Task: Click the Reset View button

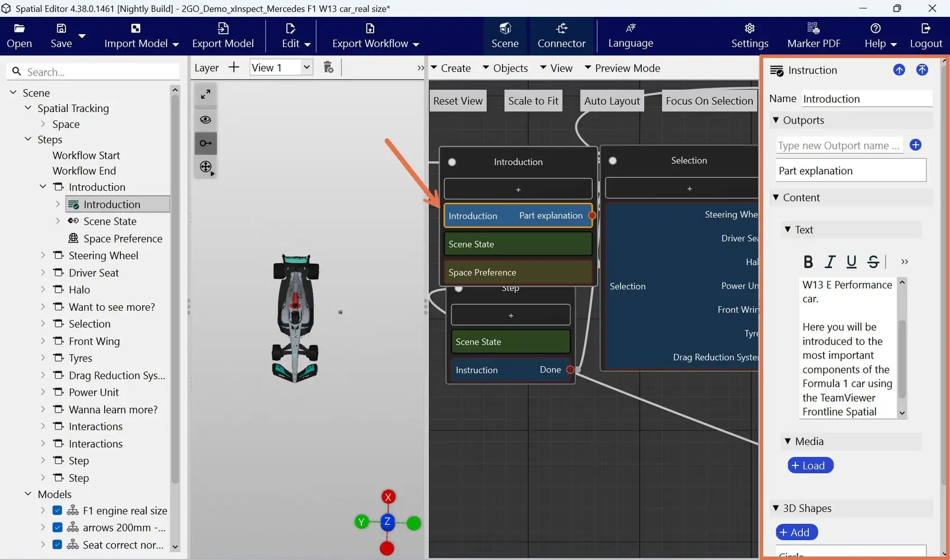Action: coord(458,101)
